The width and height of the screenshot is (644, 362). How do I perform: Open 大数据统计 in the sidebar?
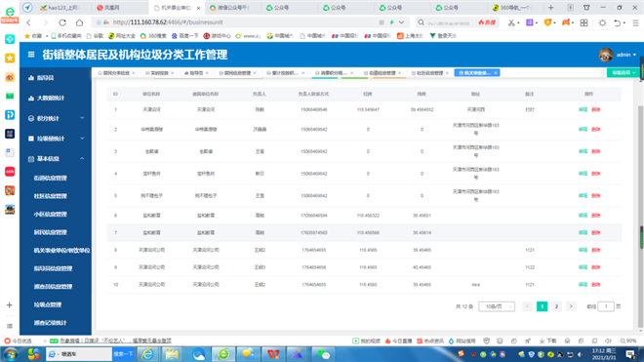pyautogui.click(x=51, y=99)
